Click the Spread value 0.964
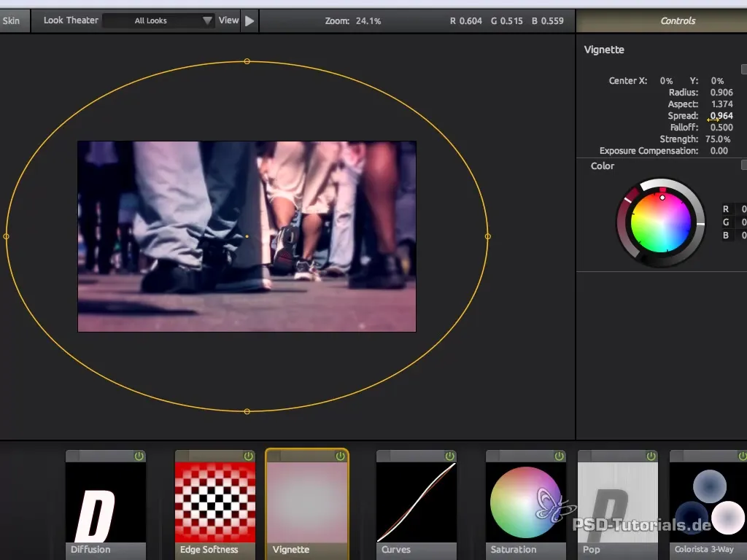The width and height of the screenshot is (747, 560). click(x=721, y=116)
